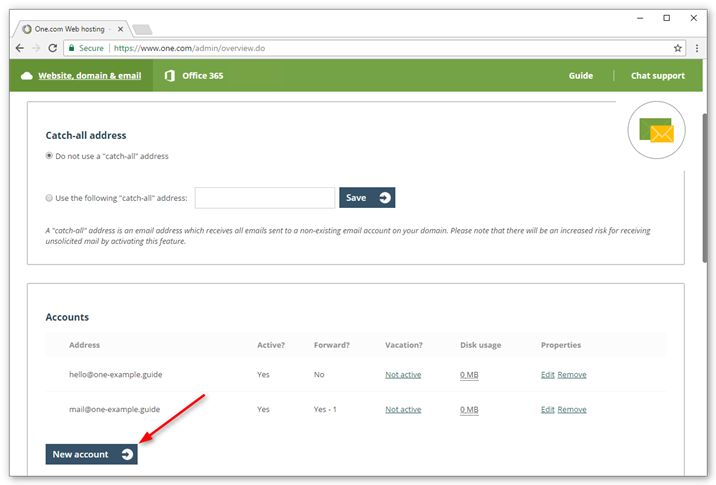Click the hello@one-example.guide address
The width and height of the screenshot is (716, 485).
(x=116, y=374)
